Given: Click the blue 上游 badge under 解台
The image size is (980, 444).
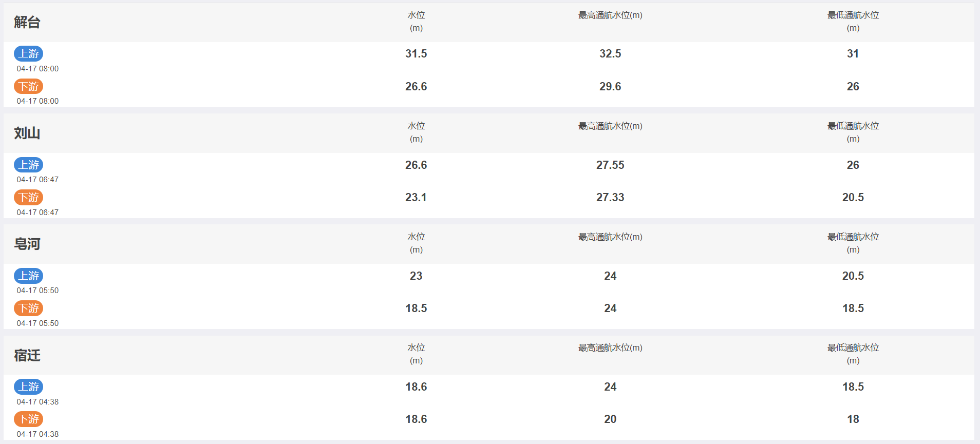Looking at the screenshot, I should point(28,53).
